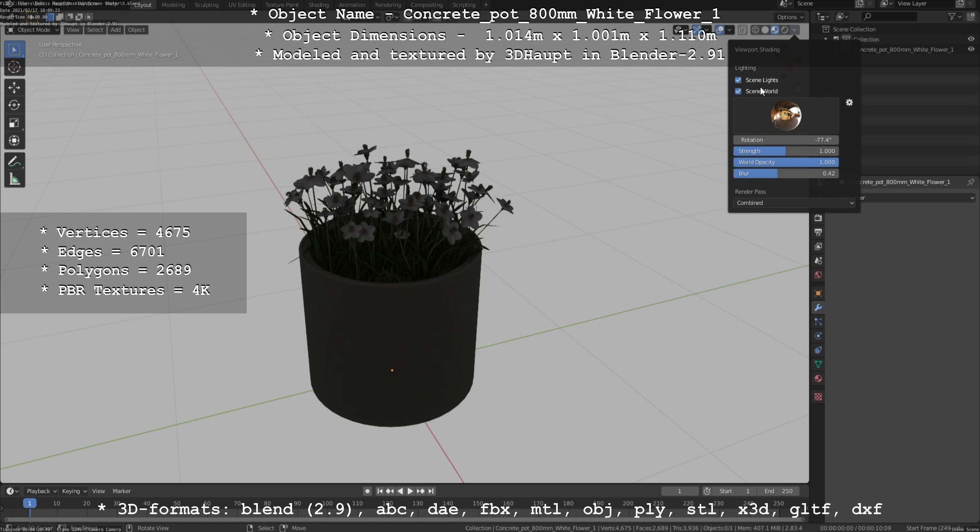Open the Keying menu in timeline
This screenshot has width=980, height=532.
pos(74,491)
